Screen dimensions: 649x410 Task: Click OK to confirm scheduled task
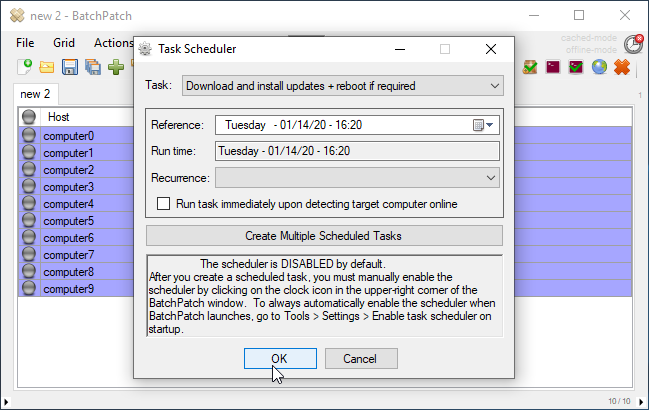click(x=280, y=358)
